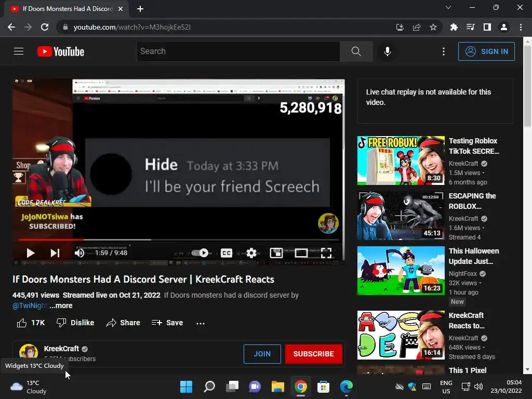Expand description with ...more
Screen dimensions: 532x399
pyautogui.click(x=61, y=305)
